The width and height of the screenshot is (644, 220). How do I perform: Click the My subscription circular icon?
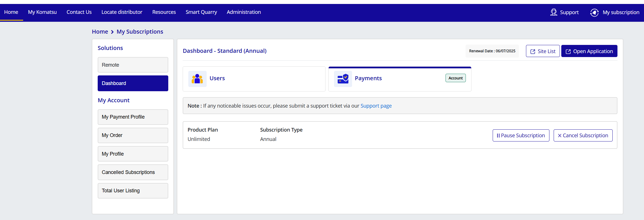(x=594, y=12)
